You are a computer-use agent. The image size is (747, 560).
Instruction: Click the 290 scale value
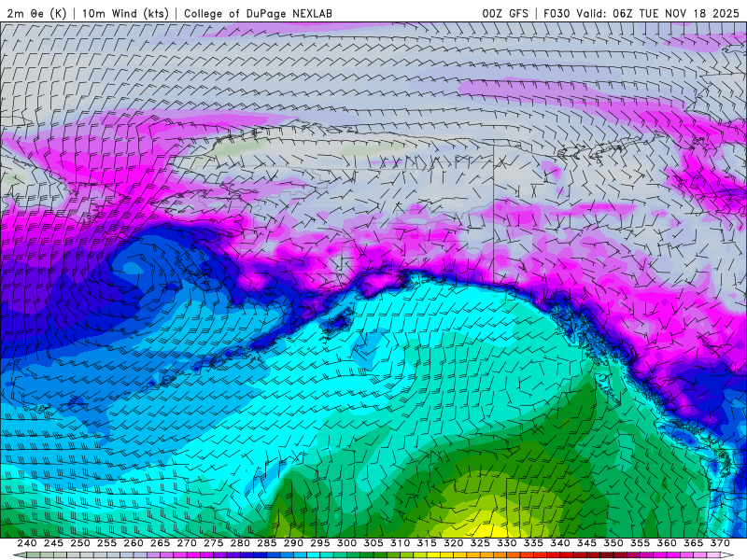pyautogui.click(x=293, y=543)
